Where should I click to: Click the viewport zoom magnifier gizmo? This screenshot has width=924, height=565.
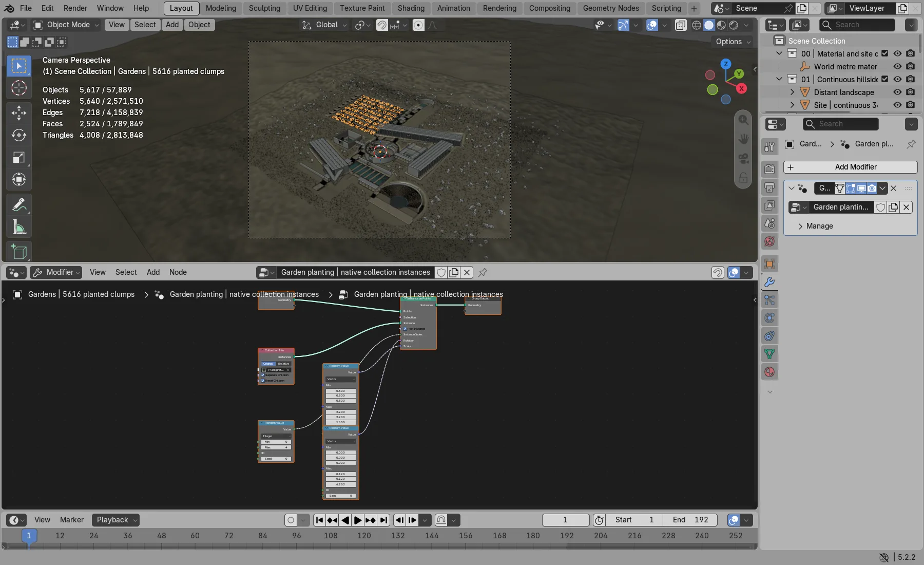(x=743, y=120)
